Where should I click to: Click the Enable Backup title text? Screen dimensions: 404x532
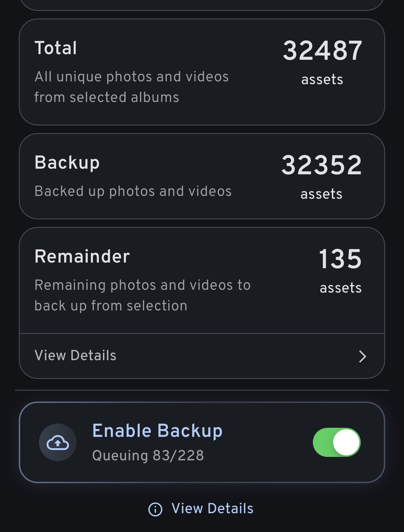point(157,431)
